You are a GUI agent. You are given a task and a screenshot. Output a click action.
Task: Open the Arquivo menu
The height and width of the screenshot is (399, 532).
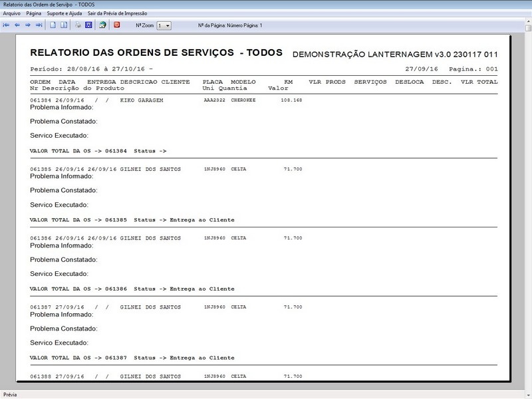coord(11,13)
